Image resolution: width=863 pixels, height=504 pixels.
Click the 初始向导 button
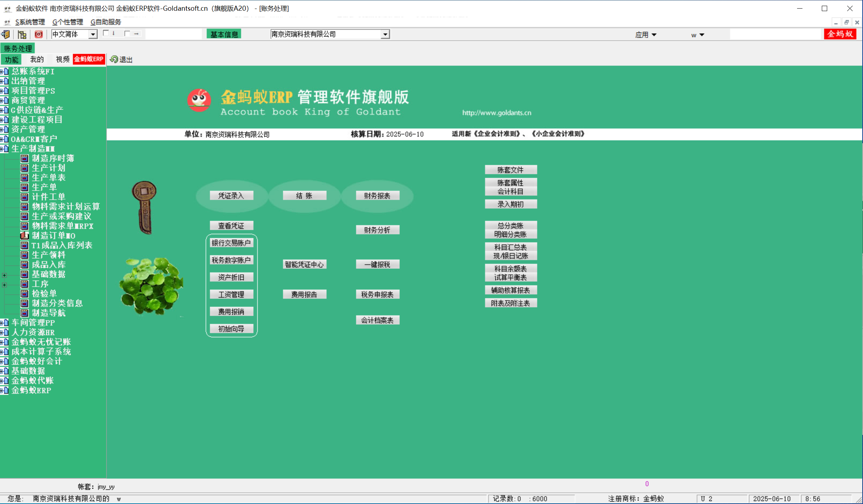pos(231,329)
